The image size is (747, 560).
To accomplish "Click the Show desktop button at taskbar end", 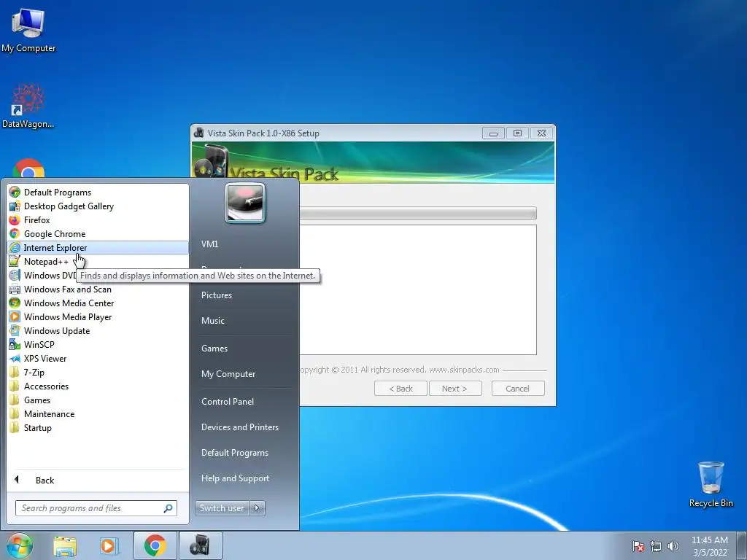I will click(x=741, y=545).
